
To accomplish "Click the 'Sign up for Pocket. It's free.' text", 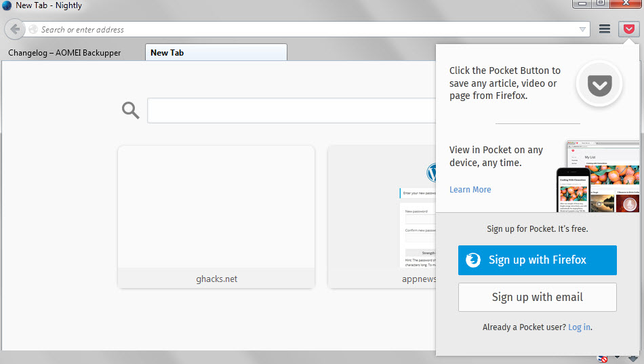I will (537, 229).
